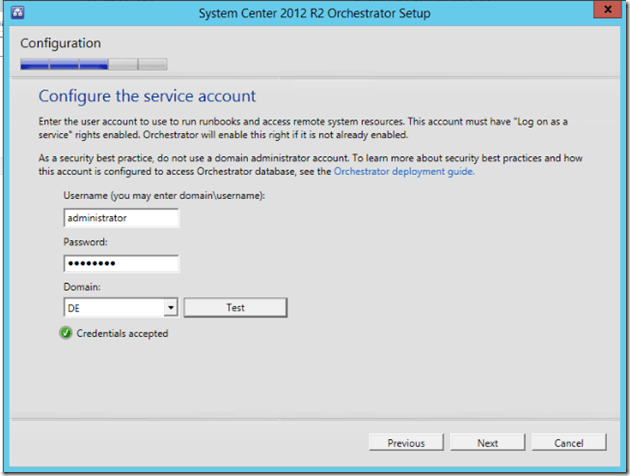Click the Username field containing administrator
Image resolution: width=630 pixels, height=476 pixels.
(x=120, y=217)
